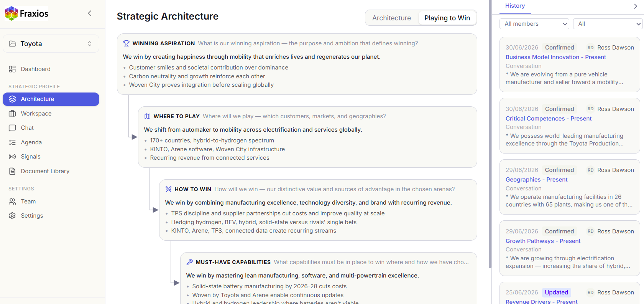Click the Dashboard grid icon
Screen dimensions: 644x304
point(12,69)
